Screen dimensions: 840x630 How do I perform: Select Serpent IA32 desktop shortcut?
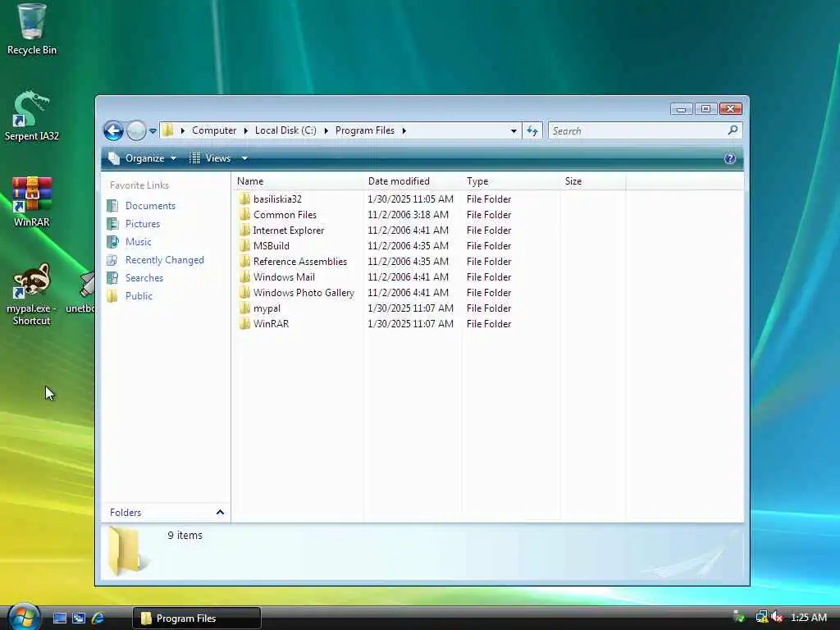click(32, 116)
